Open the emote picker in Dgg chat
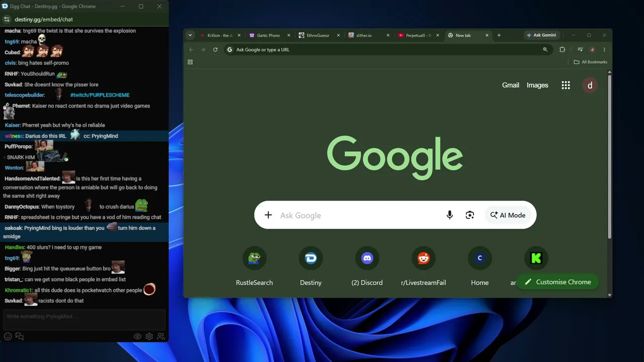644x362 pixels. pyautogui.click(x=8, y=336)
